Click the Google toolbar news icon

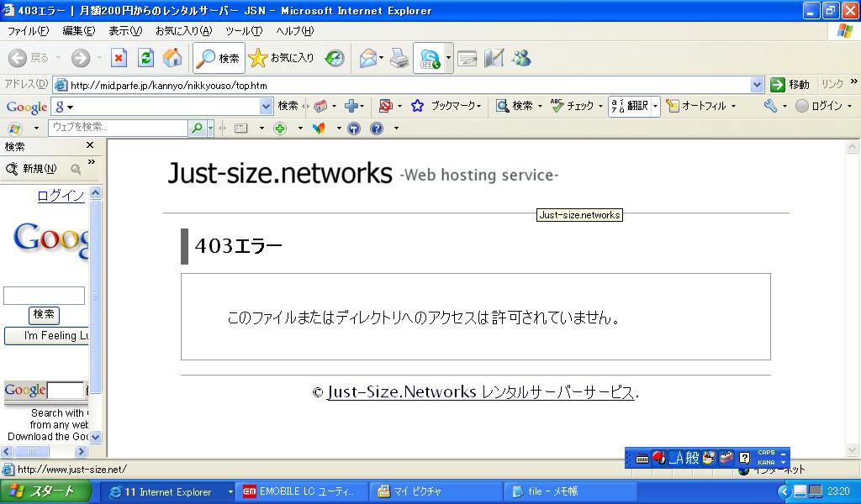[320, 106]
